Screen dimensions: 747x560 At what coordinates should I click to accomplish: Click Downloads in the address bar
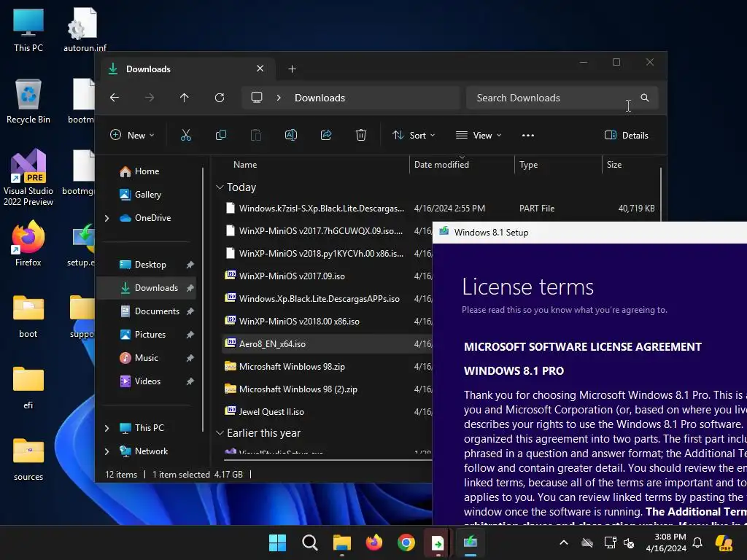[x=320, y=98]
